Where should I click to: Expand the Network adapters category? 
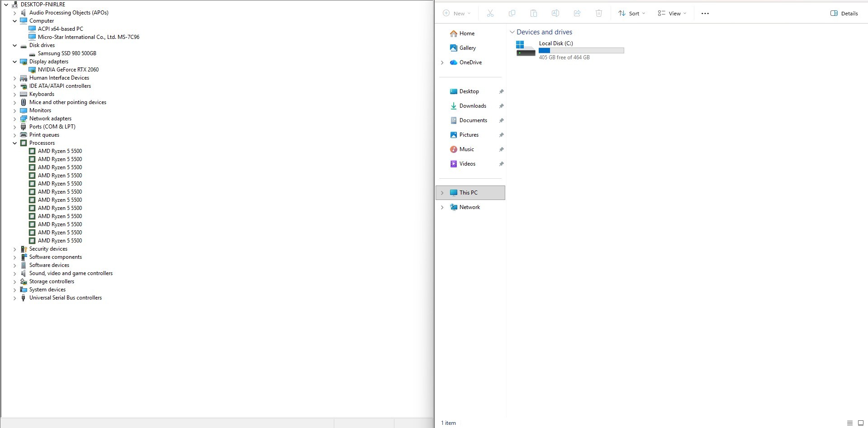15,119
